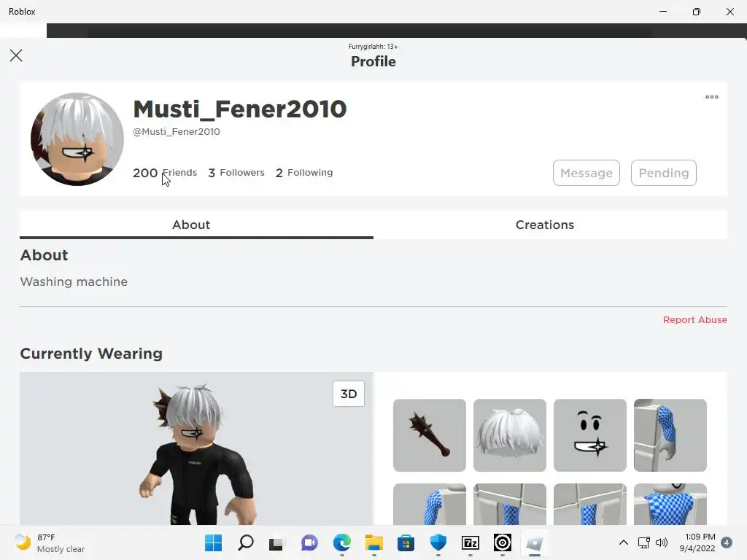Open the Windows Start menu

[214, 542]
